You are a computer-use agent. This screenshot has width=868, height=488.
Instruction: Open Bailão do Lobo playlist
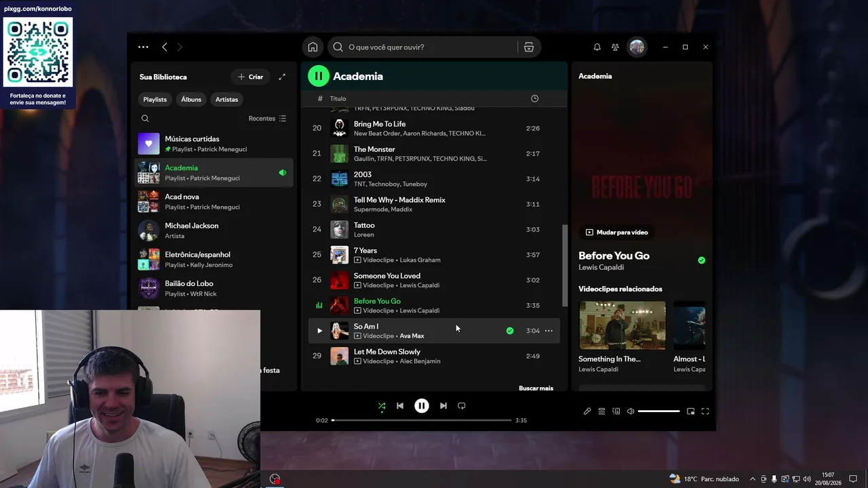point(214,288)
